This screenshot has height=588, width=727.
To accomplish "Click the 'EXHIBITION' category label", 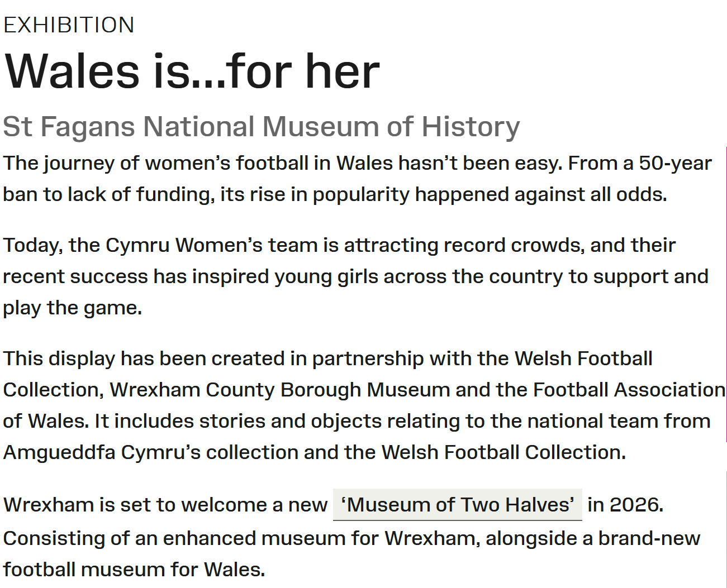I will (69, 25).
